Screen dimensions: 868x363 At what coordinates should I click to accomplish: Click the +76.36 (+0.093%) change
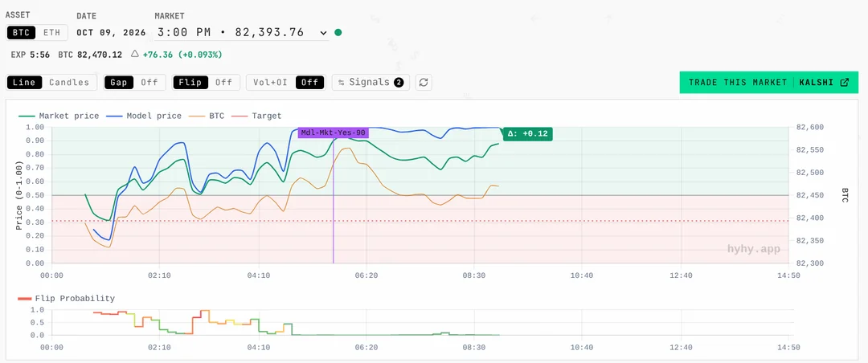click(x=182, y=55)
